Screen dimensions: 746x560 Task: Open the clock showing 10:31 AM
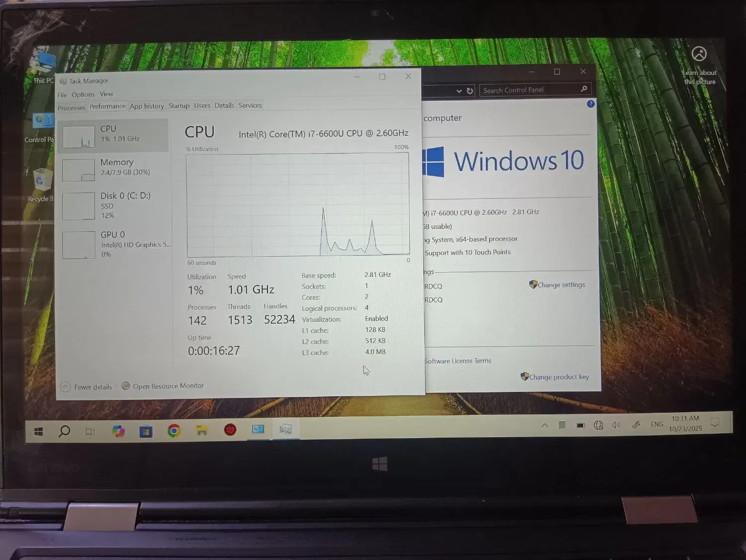pos(685,419)
